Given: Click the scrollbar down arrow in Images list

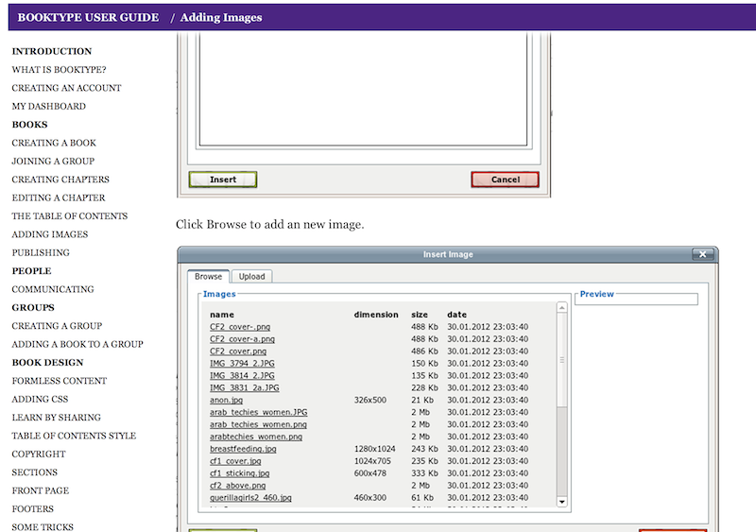Looking at the screenshot, I should pyautogui.click(x=561, y=502).
